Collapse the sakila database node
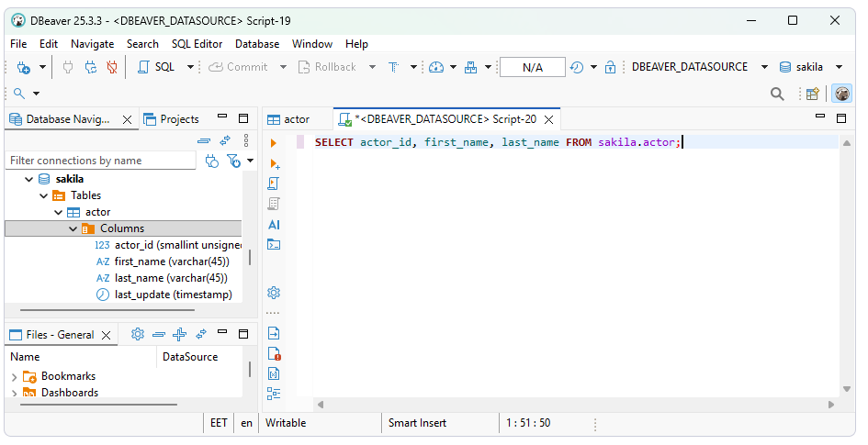Image resolution: width=868 pixels, height=445 pixels. pyautogui.click(x=29, y=180)
